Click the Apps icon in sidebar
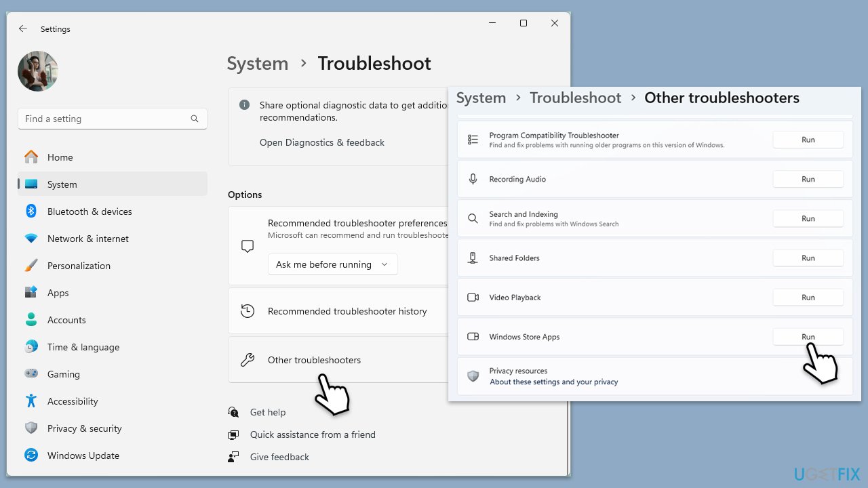This screenshot has height=488, width=868. click(x=31, y=293)
